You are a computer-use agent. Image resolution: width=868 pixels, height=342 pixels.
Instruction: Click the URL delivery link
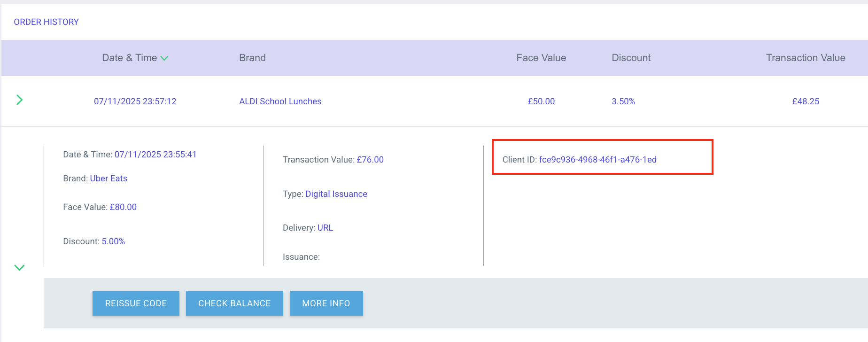325,228
